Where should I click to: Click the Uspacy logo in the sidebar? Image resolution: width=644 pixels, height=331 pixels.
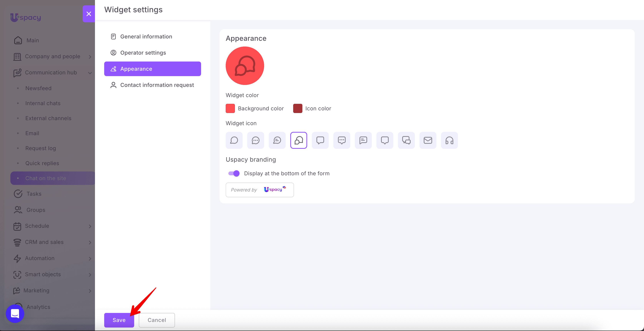[26, 17]
